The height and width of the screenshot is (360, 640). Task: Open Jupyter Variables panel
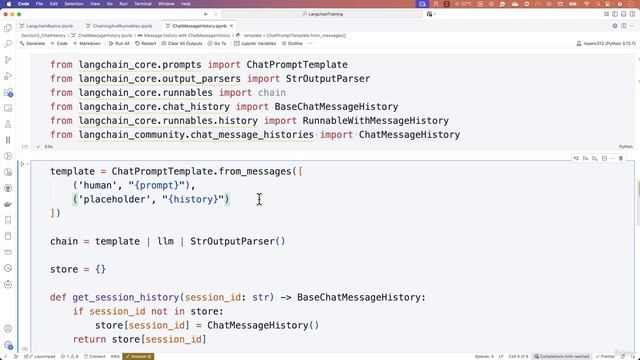[255, 43]
